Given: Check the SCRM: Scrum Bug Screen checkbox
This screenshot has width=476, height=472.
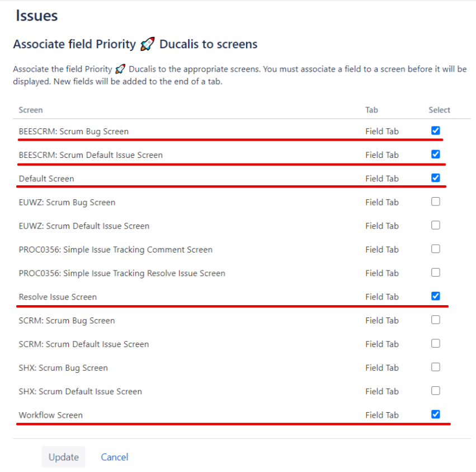Looking at the screenshot, I should click(436, 320).
